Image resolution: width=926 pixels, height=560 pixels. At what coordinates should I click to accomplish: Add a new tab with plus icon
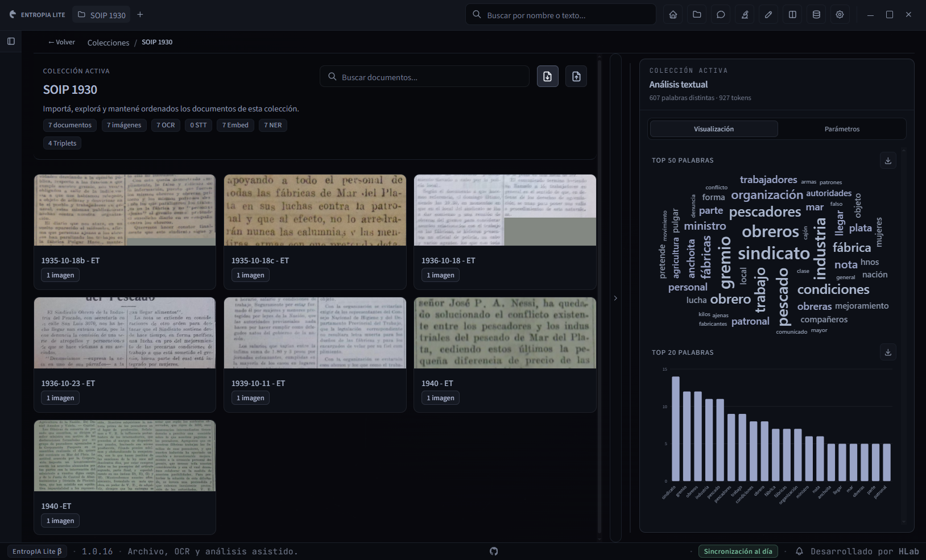140,15
